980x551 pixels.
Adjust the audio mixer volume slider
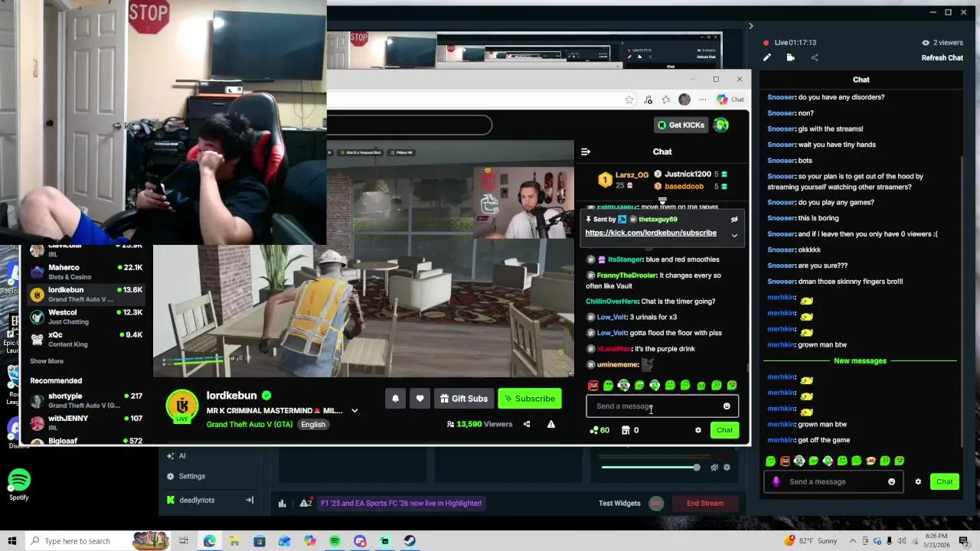(x=649, y=467)
